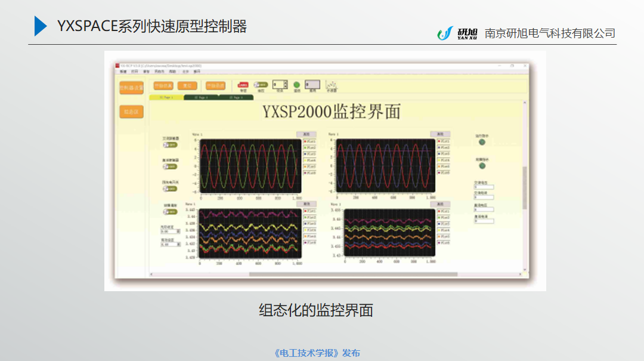This screenshot has height=361, width=644.
Task: Click the red LABEL icon in toolbar
Action: click(x=243, y=85)
